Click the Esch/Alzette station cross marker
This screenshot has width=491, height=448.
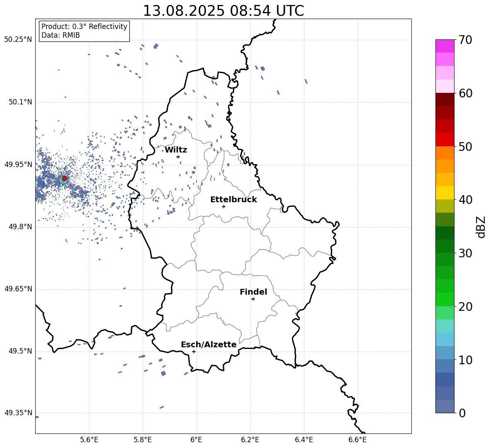[x=194, y=351]
